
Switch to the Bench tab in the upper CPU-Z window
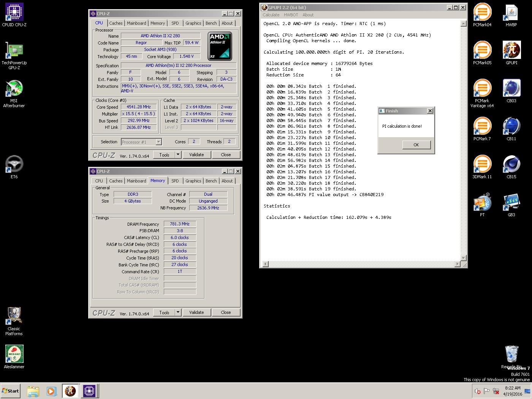(211, 23)
